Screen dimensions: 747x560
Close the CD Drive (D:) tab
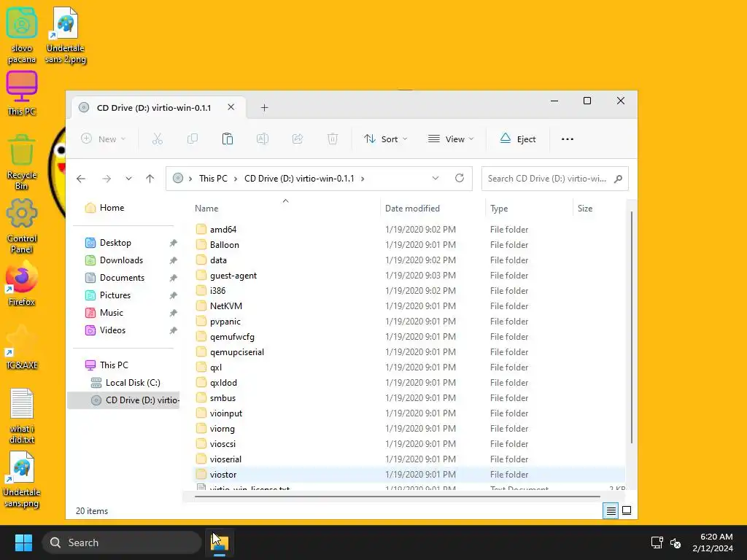pos(231,107)
